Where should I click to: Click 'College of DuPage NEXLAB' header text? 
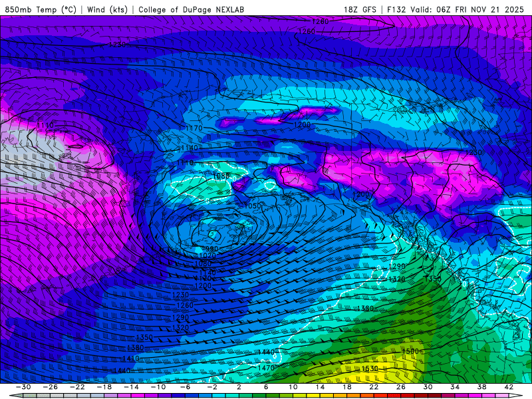191,9
